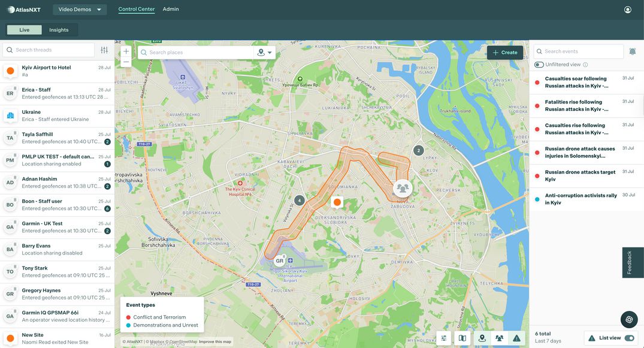Open the cluster marker labeled 4
This screenshot has height=348, width=644.
click(x=300, y=201)
